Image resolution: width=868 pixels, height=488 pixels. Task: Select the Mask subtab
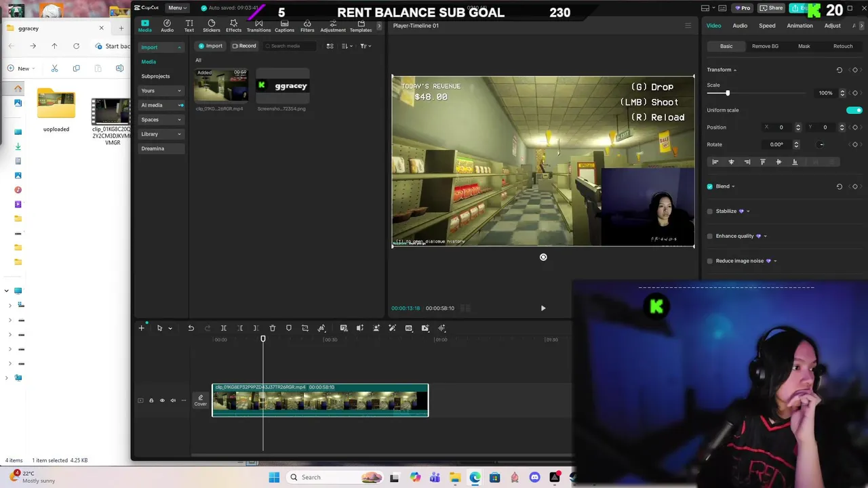pos(804,46)
